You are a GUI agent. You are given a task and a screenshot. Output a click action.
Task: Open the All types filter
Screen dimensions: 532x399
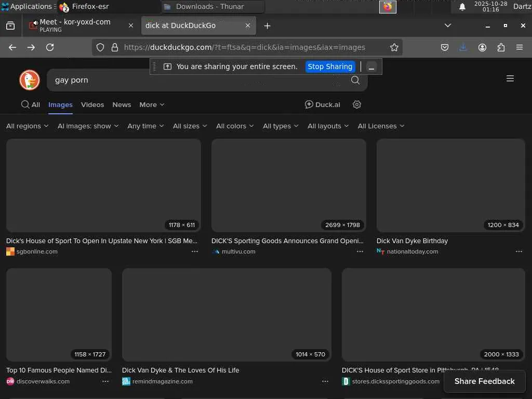coord(281,126)
